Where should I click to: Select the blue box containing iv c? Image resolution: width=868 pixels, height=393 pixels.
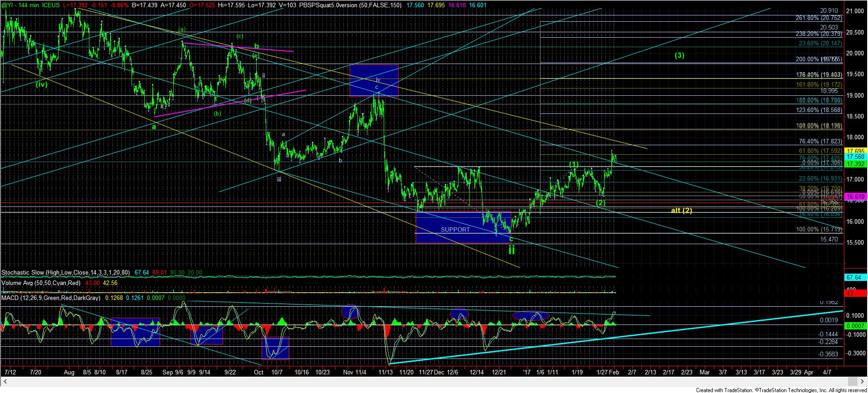click(x=374, y=80)
